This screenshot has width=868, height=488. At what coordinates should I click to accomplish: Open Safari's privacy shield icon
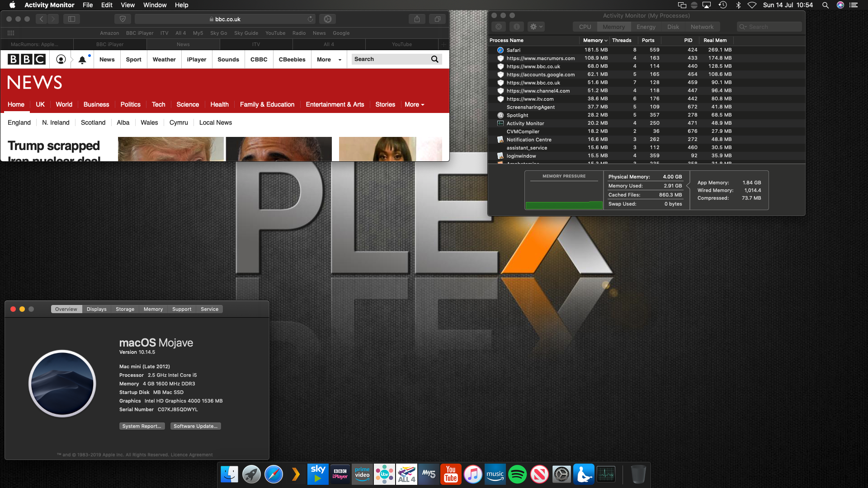[123, 19]
